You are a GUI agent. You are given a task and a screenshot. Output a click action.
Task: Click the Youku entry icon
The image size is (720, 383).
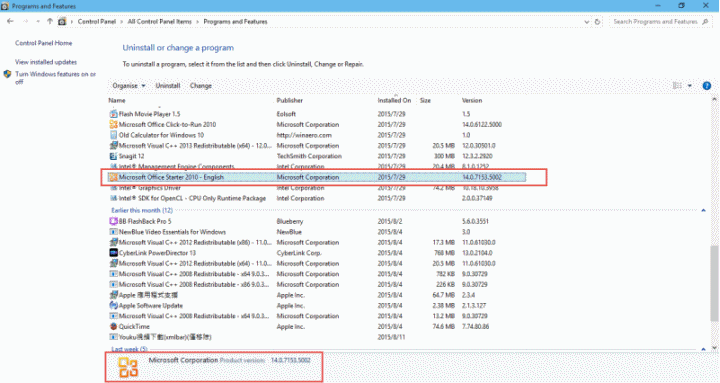coord(113,337)
